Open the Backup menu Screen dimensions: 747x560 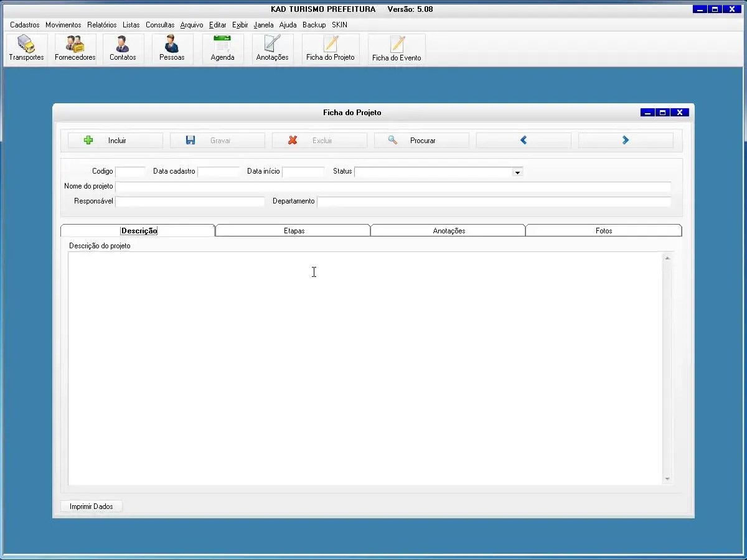tap(314, 25)
